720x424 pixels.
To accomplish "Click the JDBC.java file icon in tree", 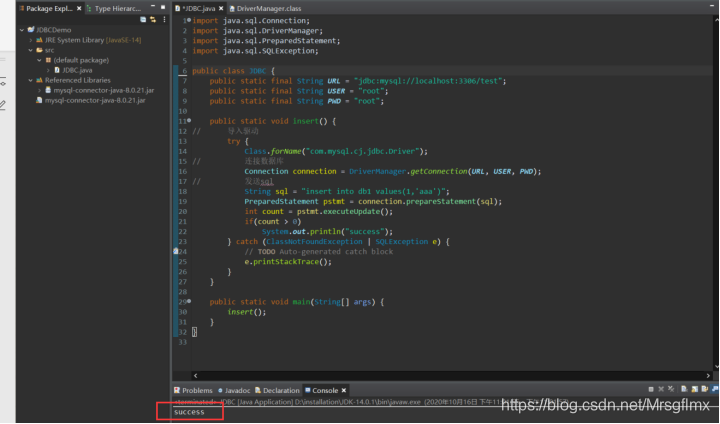I will 57,70.
